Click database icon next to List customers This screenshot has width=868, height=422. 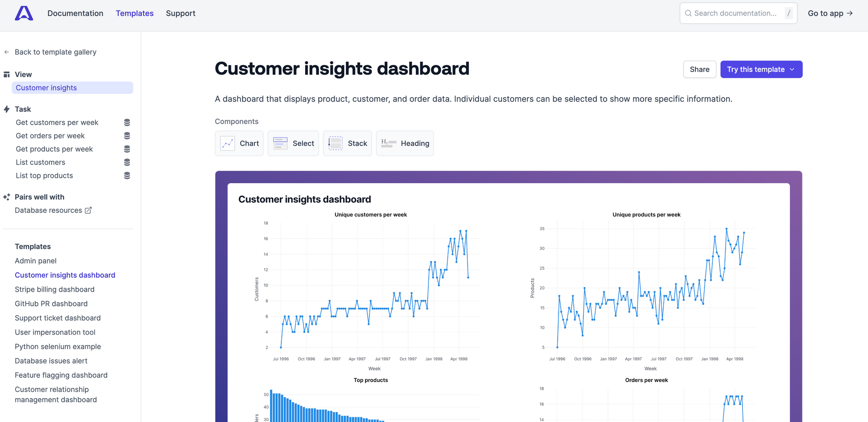click(127, 162)
